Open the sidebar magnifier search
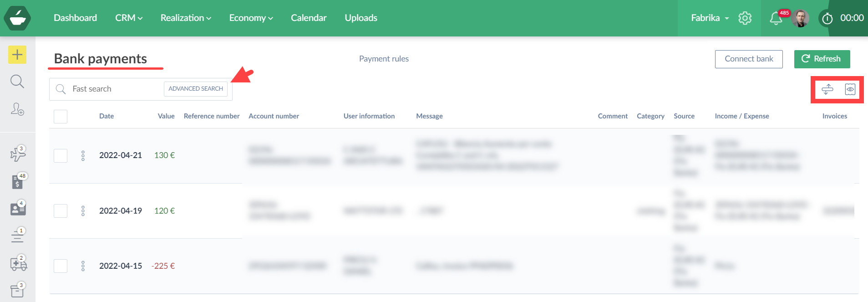This screenshot has width=868, height=302. [17, 82]
